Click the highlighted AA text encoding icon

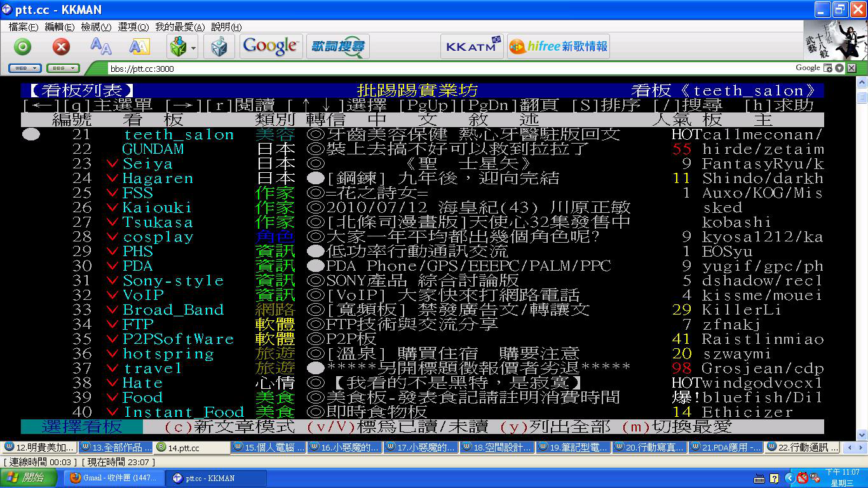139,47
